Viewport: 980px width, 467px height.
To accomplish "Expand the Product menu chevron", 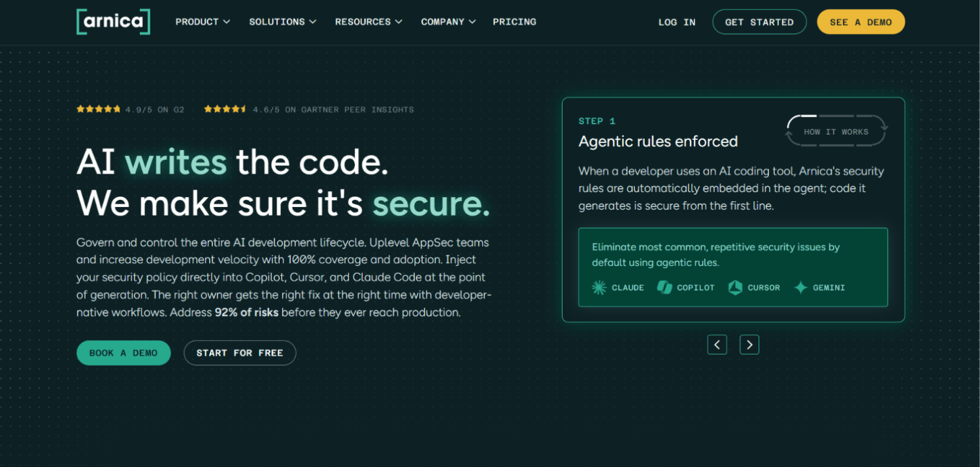I will coord(227,22).
